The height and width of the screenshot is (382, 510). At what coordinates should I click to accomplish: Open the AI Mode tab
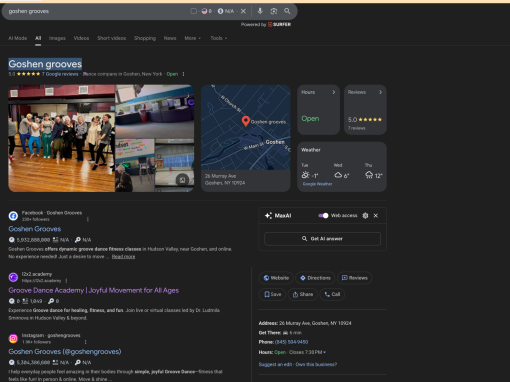pyautogui.click(x=18, y=38)
